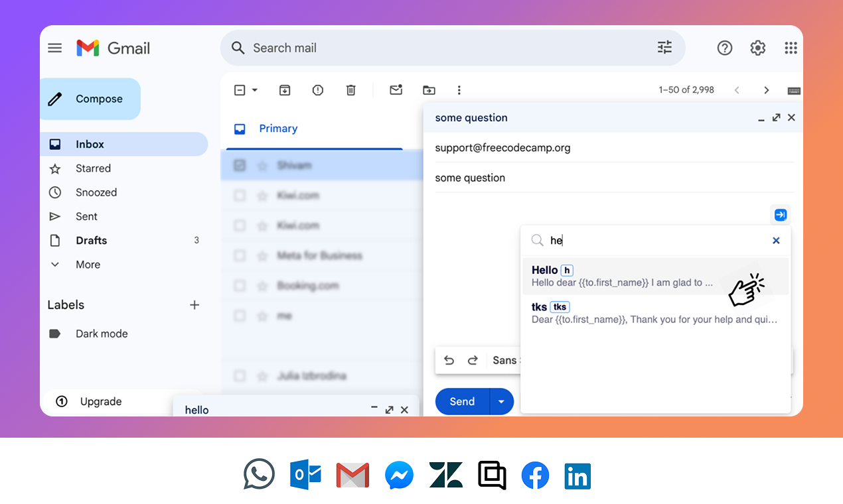Click the Search mail field
Image resolution: width=843 pixels, height=504 pixels.
pyautogui.click(x=451, y=48)
